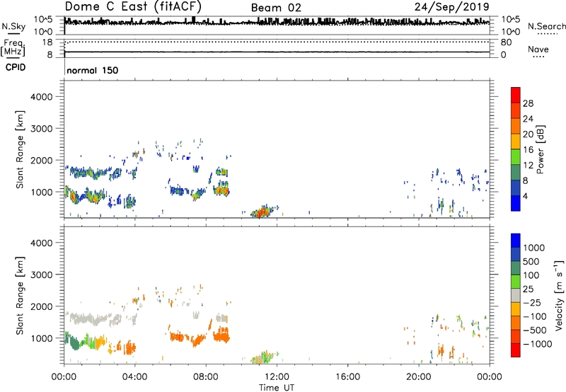Click the '08:00' time tick label

pyautogui.click(x=206, y=377)
